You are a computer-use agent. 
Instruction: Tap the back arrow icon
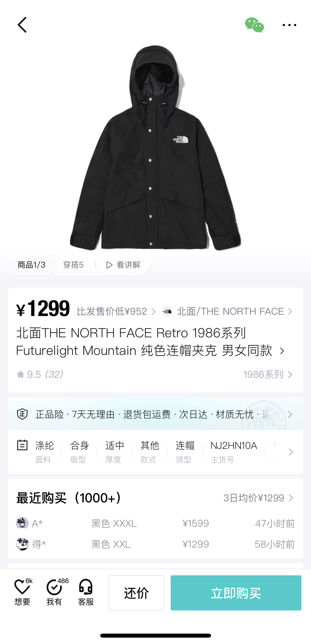pyautogui.click(x=22, y=25)
